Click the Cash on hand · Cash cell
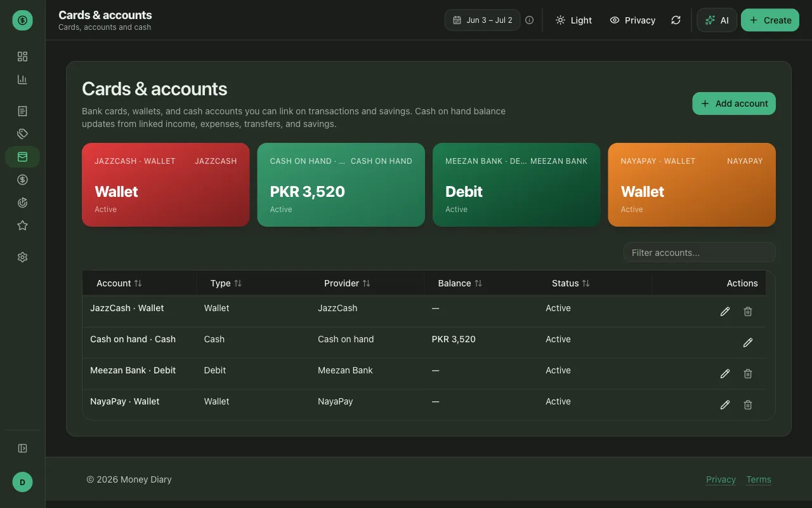This screenshot has height=508, width=812. (133, 339)
